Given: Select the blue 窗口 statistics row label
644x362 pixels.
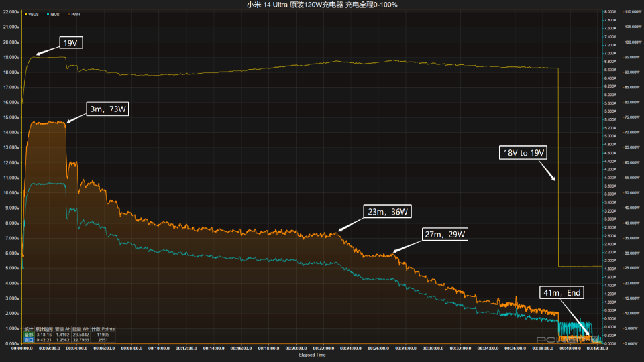Looking at the screenshot, I should tap(29, 340).
